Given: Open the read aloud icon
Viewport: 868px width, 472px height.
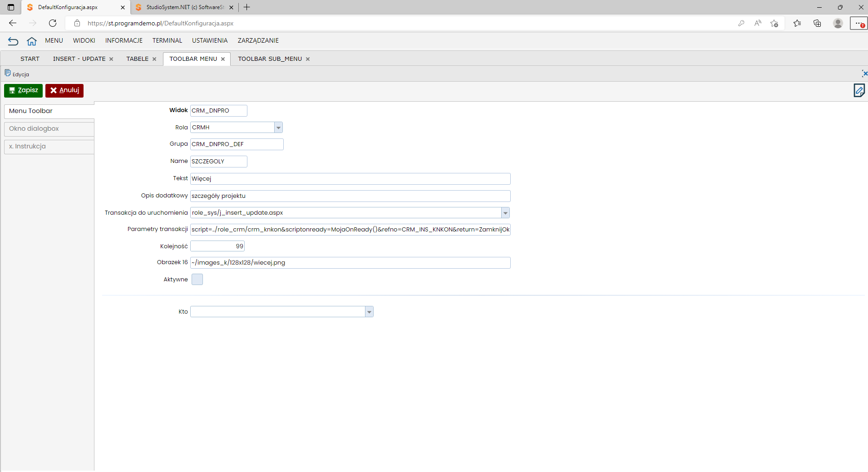Looking at the screenshot, I should tap(758, 23).
